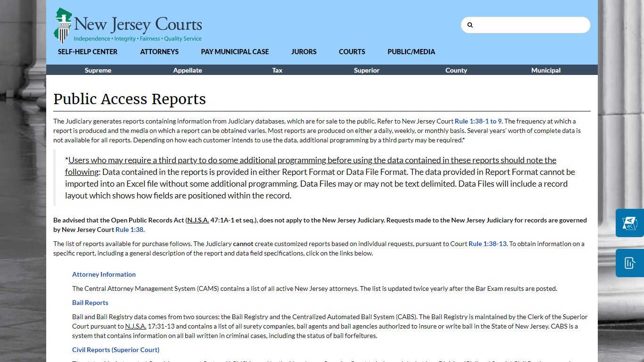644x362 pixels.
Task: Open the Attorneys menu
Action: pyautogui.click(x=159, y=52)
